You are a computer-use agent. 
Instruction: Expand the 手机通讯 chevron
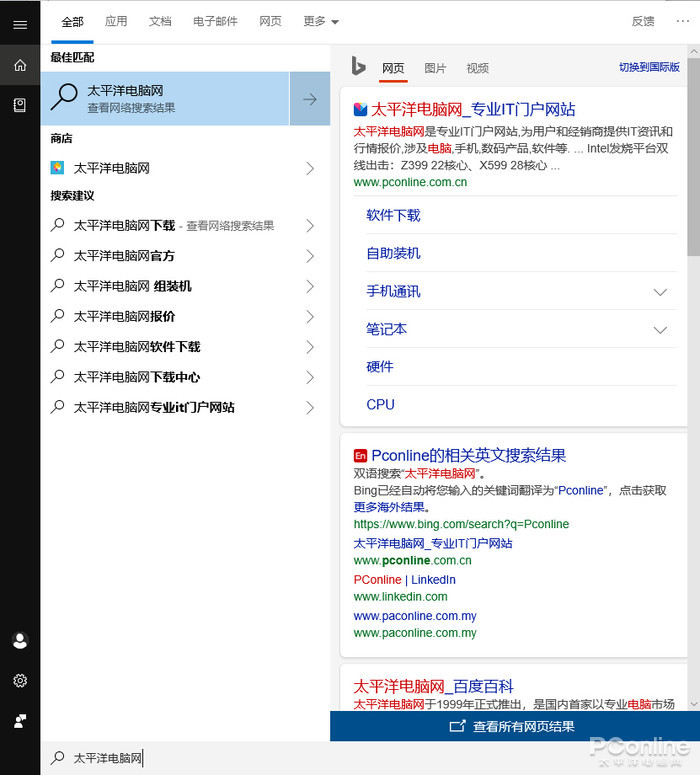click(x=660, y=292)
